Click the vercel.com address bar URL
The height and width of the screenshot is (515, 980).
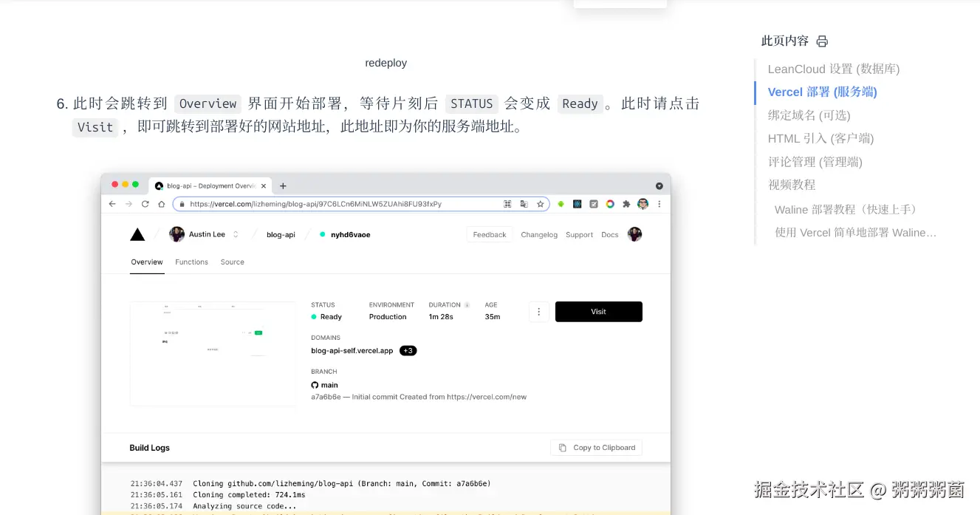click(x=315, y=204)
